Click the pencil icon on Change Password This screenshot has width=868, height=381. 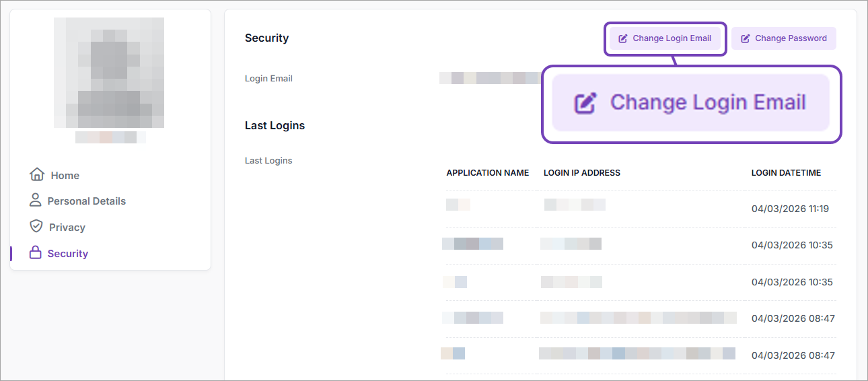click(746, 38)
